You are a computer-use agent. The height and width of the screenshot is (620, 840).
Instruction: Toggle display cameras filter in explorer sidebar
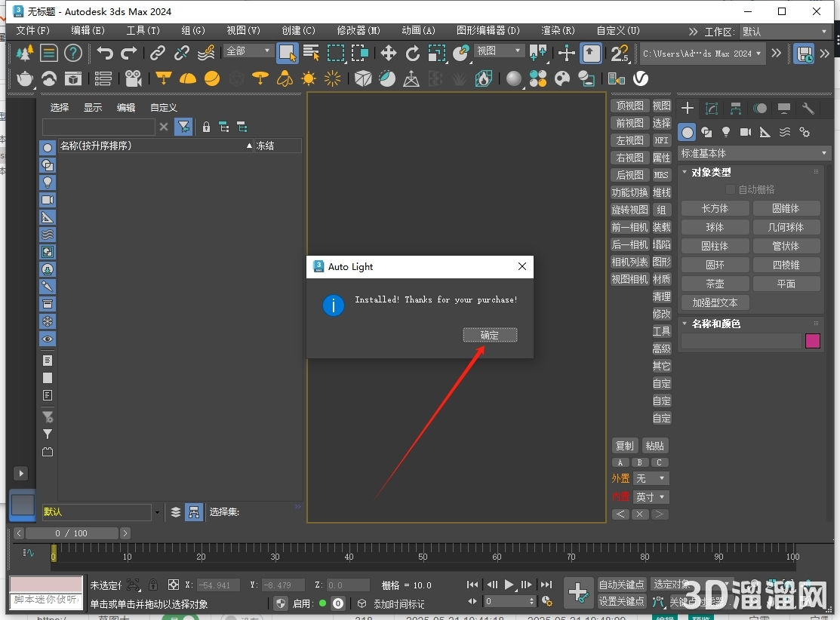tap(48, 200)
